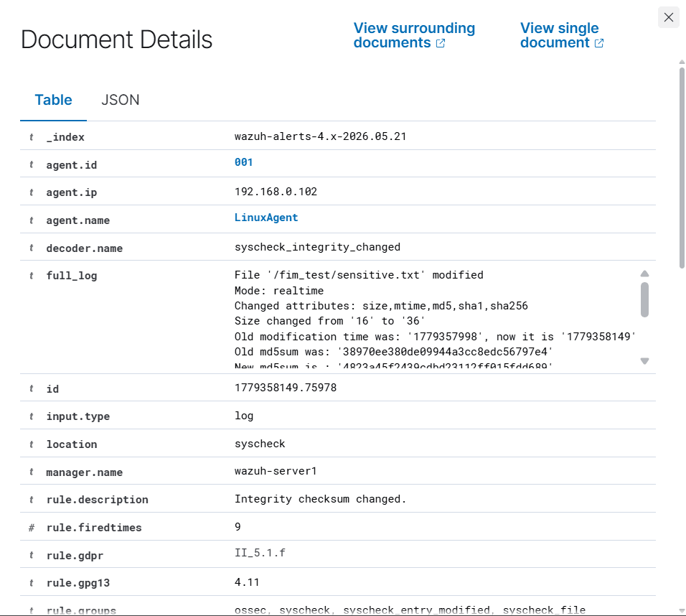Click the File '/fim_test/sensitive.txt' modified line
Screen dimensions: 686x616
[x=359, y=275]
